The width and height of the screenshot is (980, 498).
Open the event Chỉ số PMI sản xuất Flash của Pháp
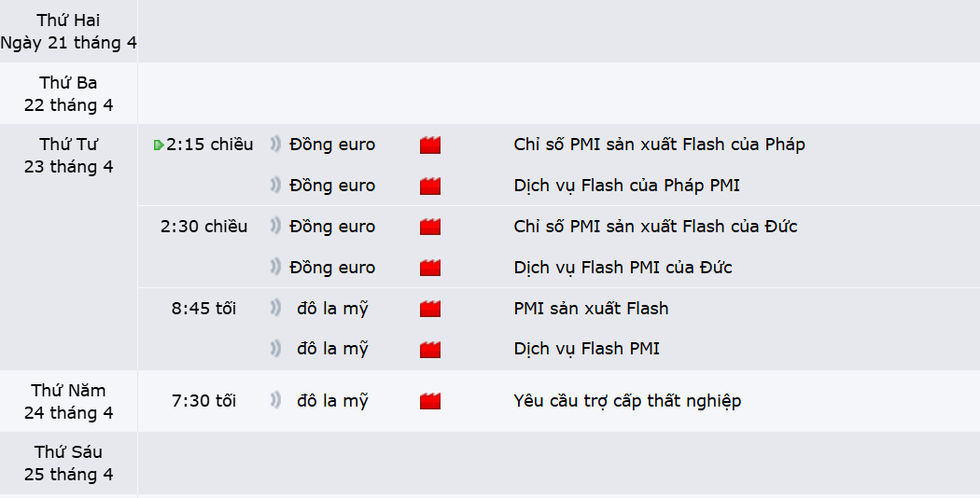(659, 145)
